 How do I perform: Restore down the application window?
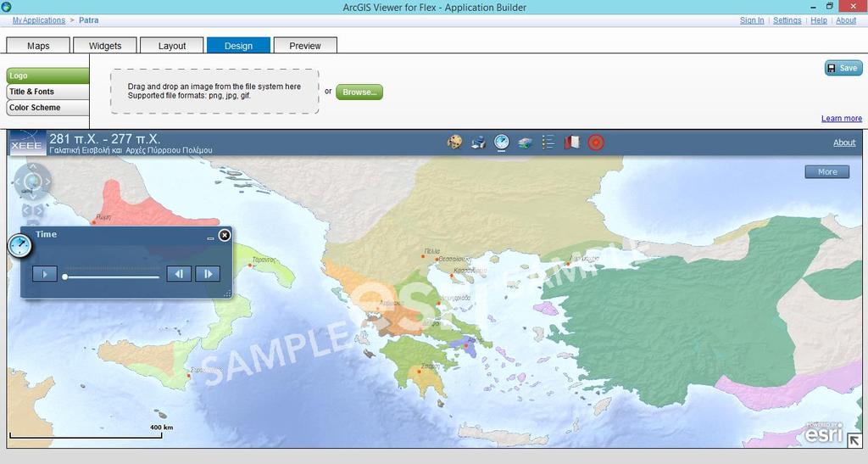829,7
